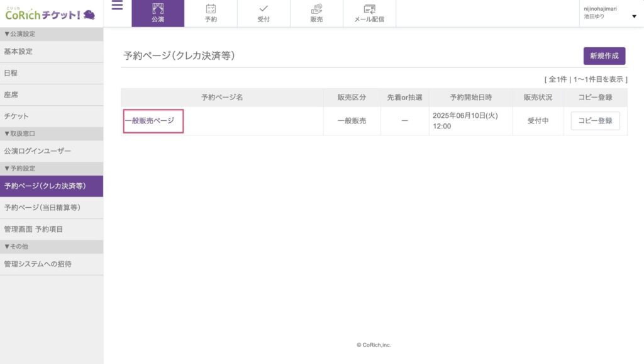Select 日程 in the sidebar
644x364 pixels.
(x=11, y=73)
